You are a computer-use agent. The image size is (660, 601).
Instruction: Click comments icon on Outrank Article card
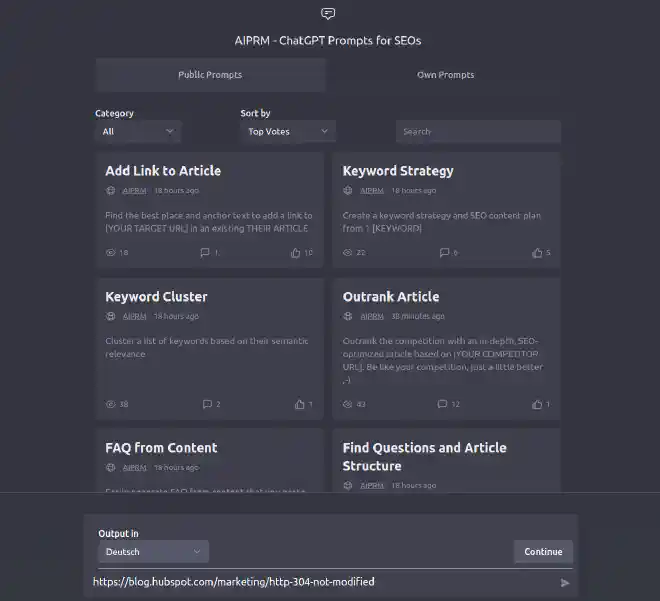coord(442,404)
